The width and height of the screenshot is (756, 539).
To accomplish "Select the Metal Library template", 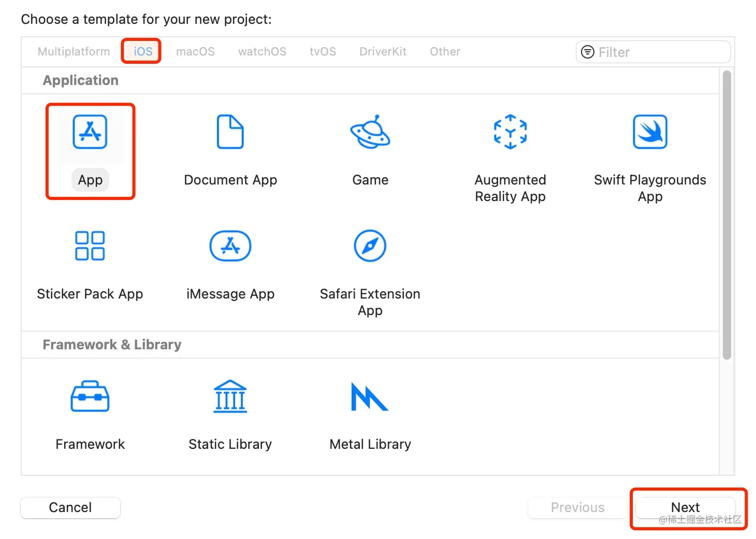I will (370, 397).
